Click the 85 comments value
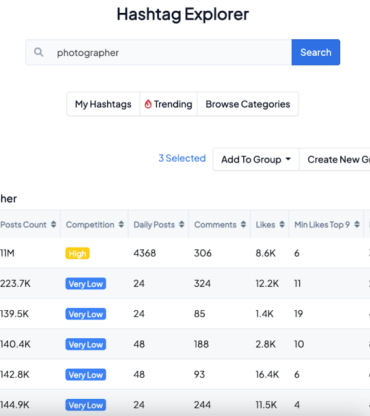Viewport: 370px width, 416px height. click(200, 314)
